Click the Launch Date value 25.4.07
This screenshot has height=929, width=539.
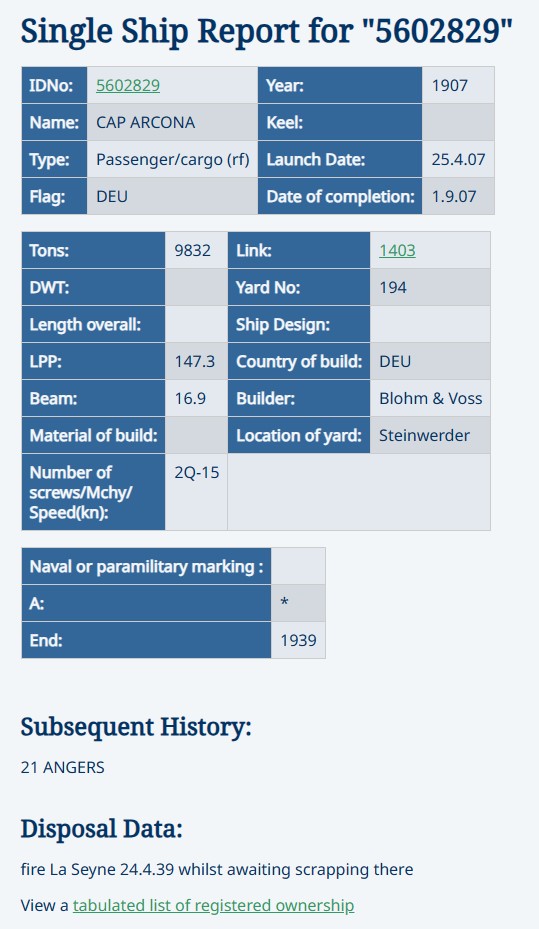point(458,159)
